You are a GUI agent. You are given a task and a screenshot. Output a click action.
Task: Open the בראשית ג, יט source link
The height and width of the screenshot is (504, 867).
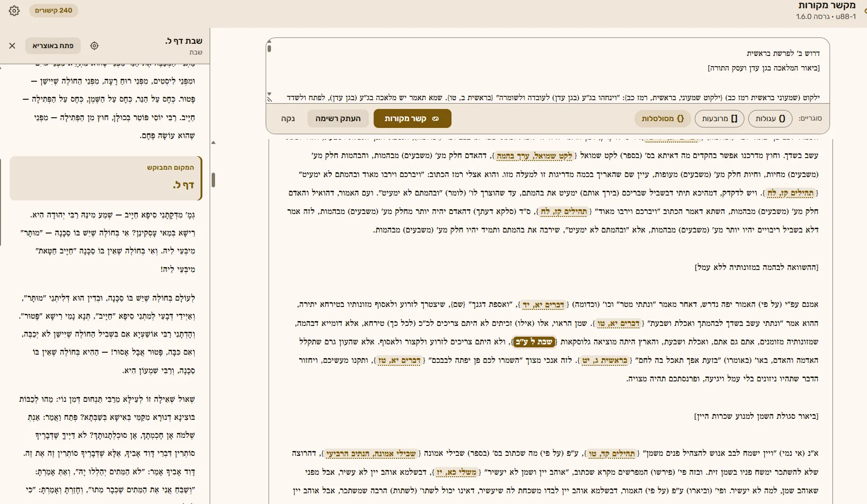604,361
